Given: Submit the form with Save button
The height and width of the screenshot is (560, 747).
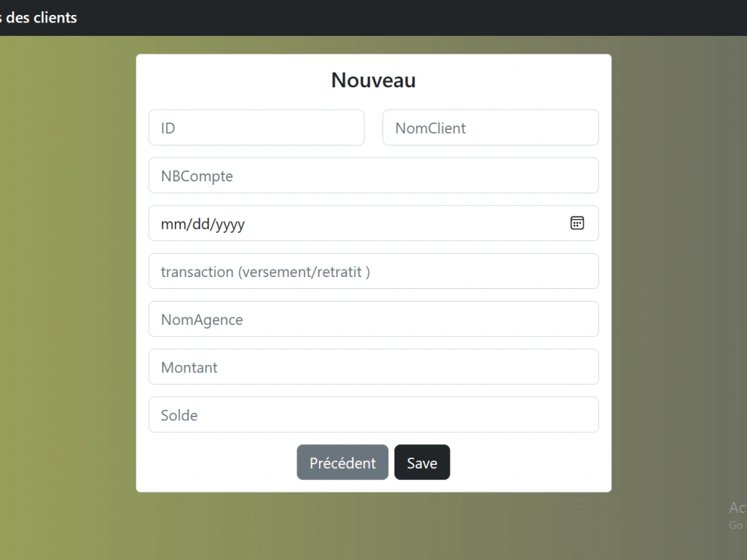Looking at the screenshot, I should (x=422, y=462).
